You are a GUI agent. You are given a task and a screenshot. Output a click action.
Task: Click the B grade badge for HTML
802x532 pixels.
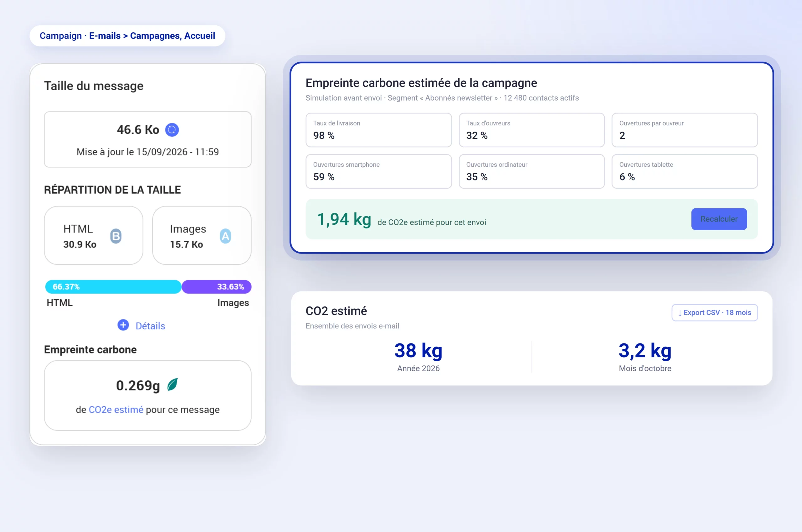pyautogui.click(x=116, y=236)
